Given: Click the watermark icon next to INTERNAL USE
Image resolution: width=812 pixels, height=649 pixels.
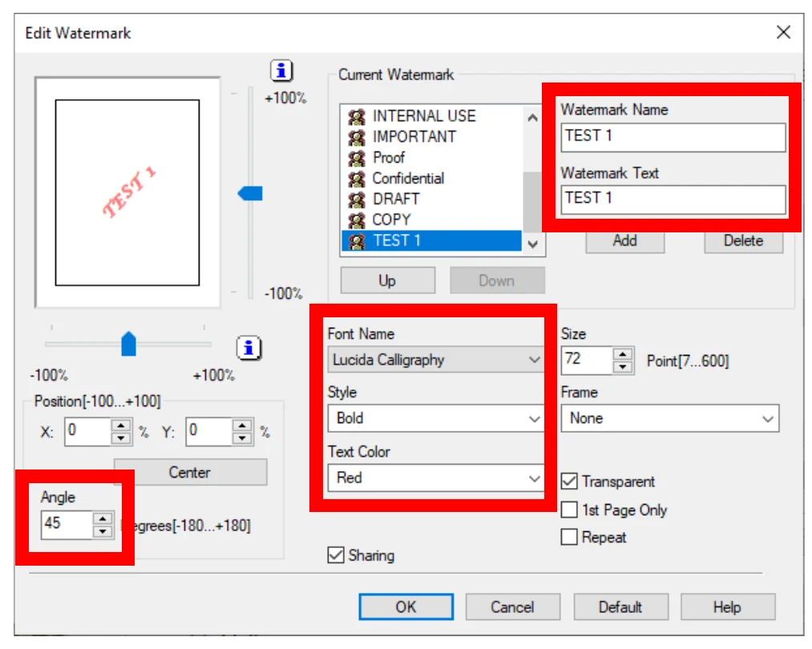Looking at the screenshot, I should (x=356, y=116).
